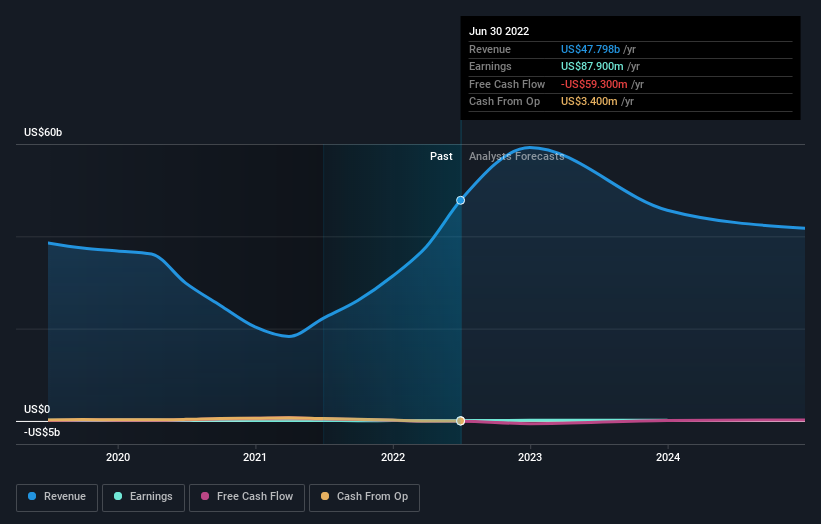Image resolution: width=821 pixels, height=524 pixels.
Task: Click the blue Revenue legend dot
Action: point(32,496)
